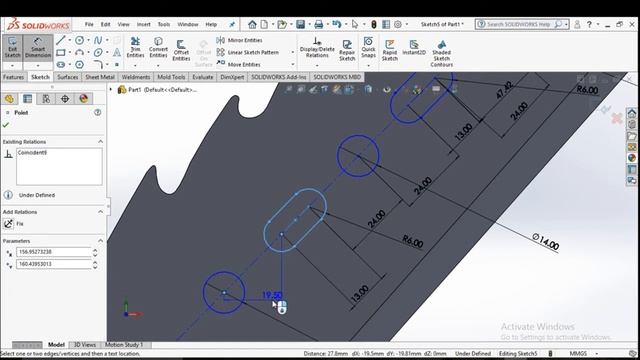Click Mirror Entities button

(240, 40)
